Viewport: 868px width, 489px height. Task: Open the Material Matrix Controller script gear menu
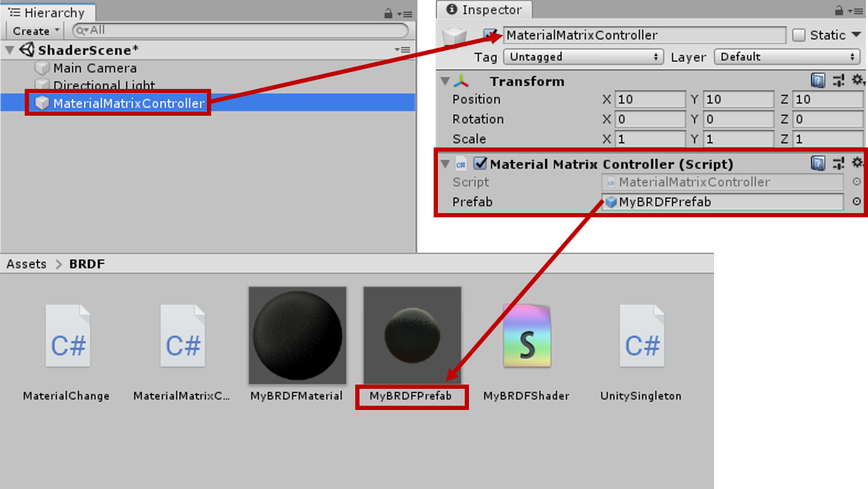click(857, 163)
